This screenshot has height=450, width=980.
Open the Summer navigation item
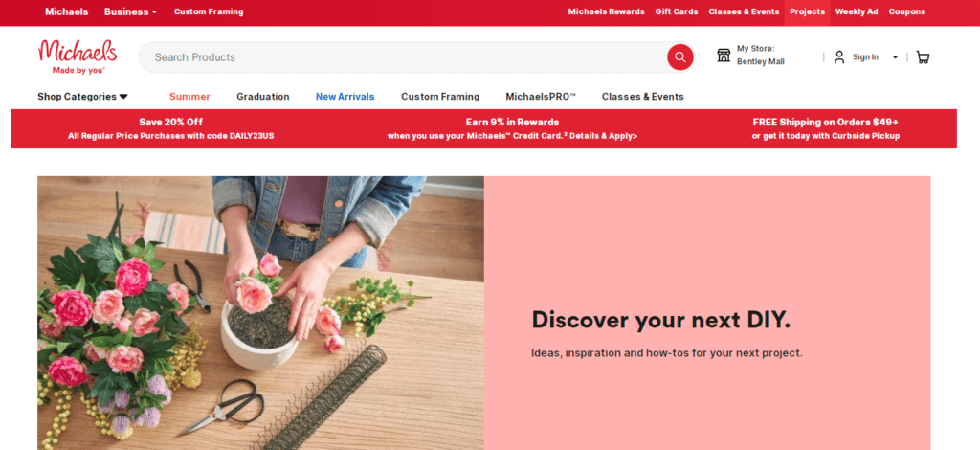(x=189, y=97)
